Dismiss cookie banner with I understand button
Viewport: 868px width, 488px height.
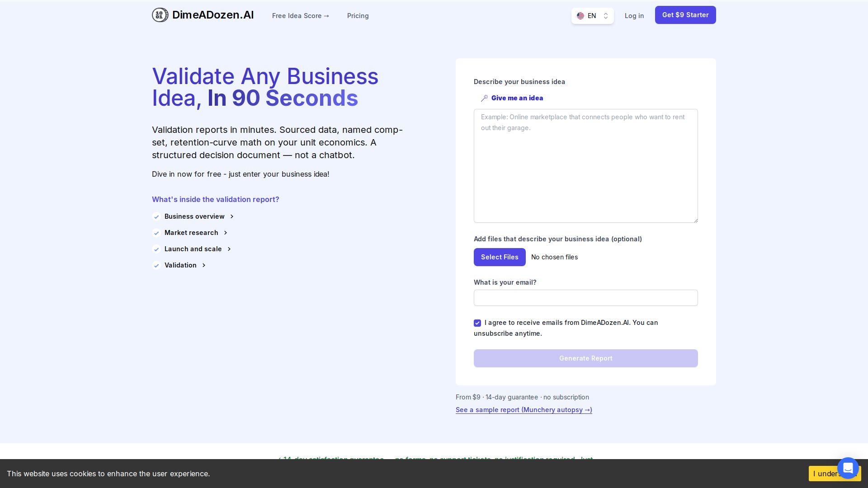(x=823, y=474)
